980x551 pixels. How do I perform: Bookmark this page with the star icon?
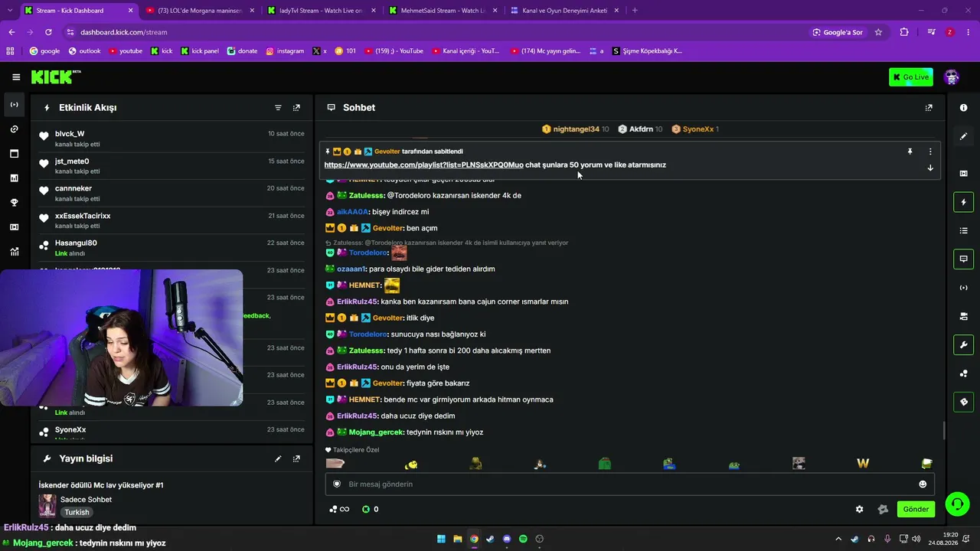point(878,32)
